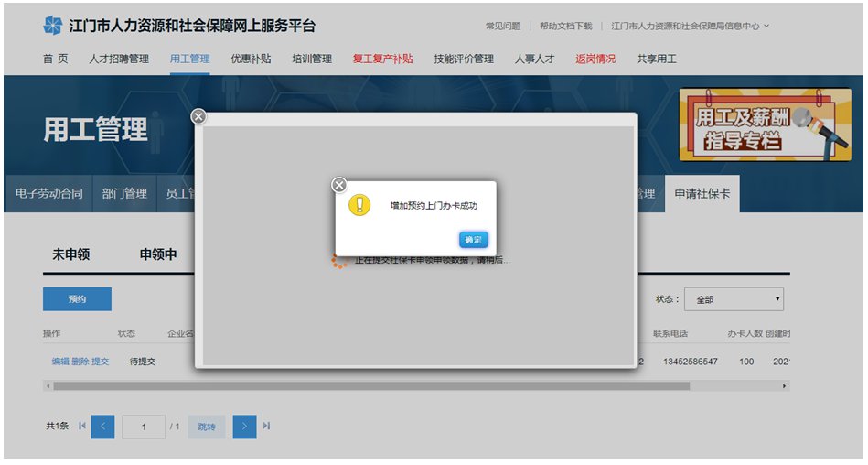Click 联系电话 column header
Screen dimensions: 868x465
point(670,333)
